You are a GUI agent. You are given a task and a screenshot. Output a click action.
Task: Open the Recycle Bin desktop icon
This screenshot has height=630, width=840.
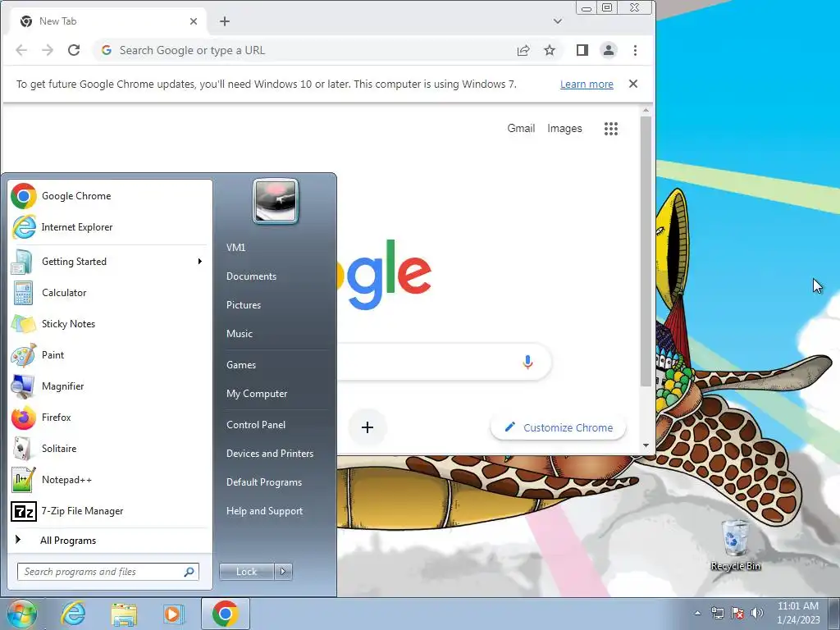click(x=735, y=546)
